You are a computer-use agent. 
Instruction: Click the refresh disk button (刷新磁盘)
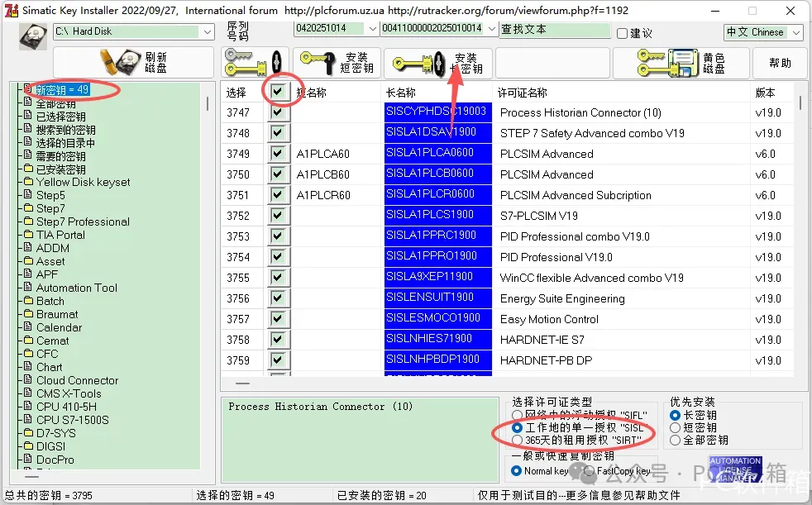pyautogui.click(x=133, y=63)
